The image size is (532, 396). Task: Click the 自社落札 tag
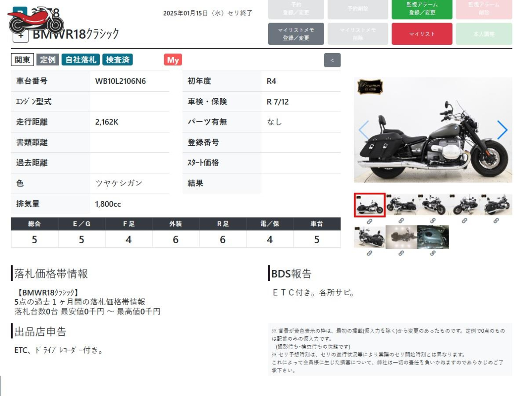pos(81,60)
